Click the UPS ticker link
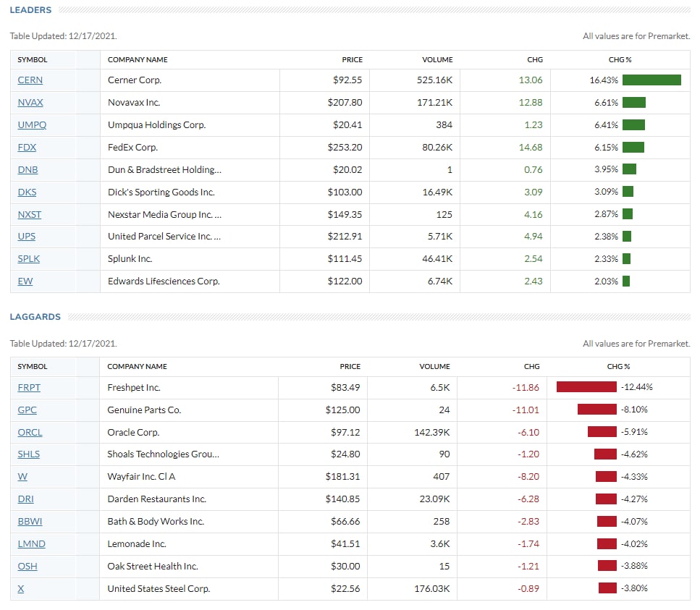This screenshot has height=610, width=700. pyautogui.click(x=26, y=237)
